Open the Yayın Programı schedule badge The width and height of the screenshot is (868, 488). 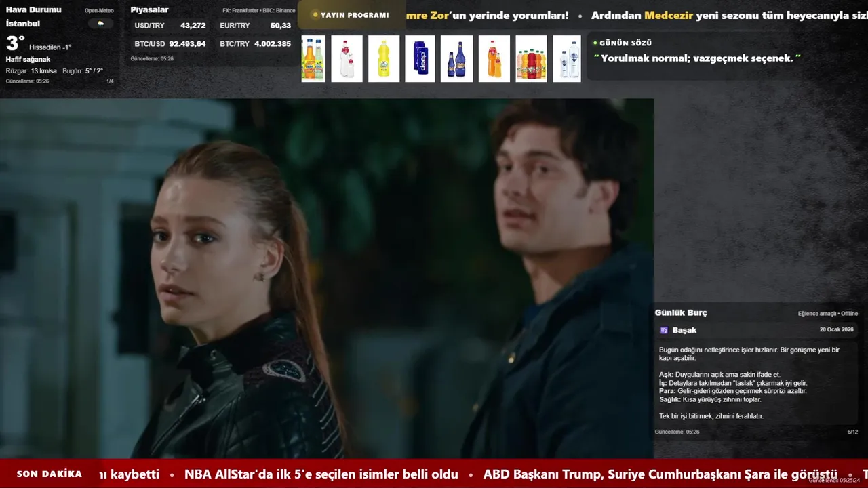pos(351,15)
